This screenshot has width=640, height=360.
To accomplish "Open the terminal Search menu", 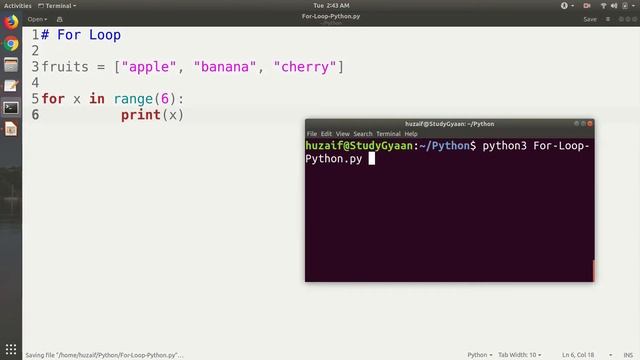I will pos(363,133).
